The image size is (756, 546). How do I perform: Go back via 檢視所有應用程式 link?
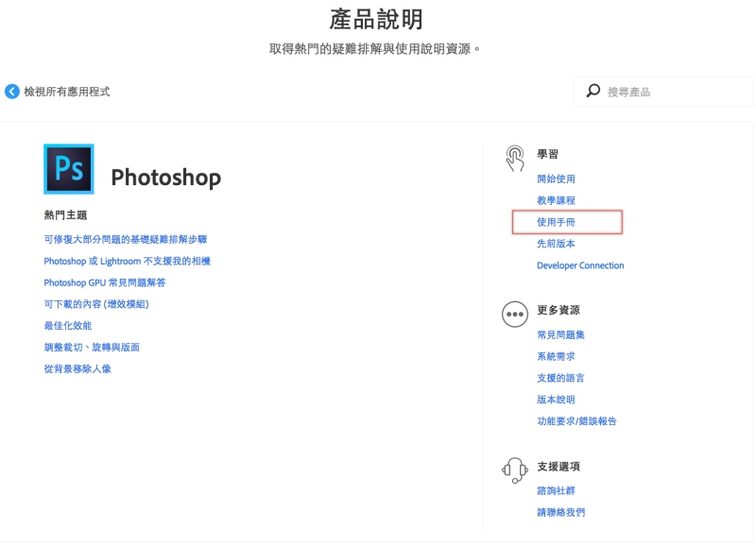pyautogui.click(x=67, y=92)
